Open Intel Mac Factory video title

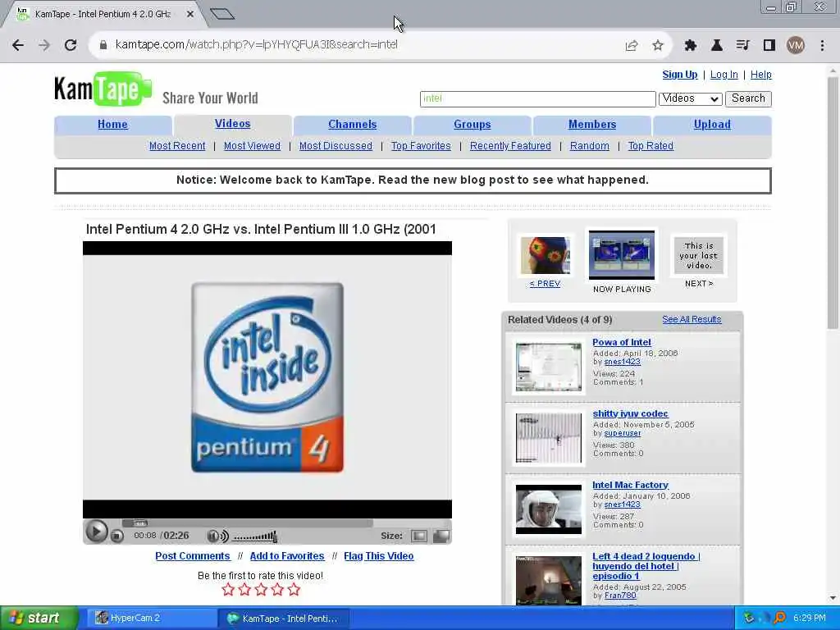(x=630, y=485)
